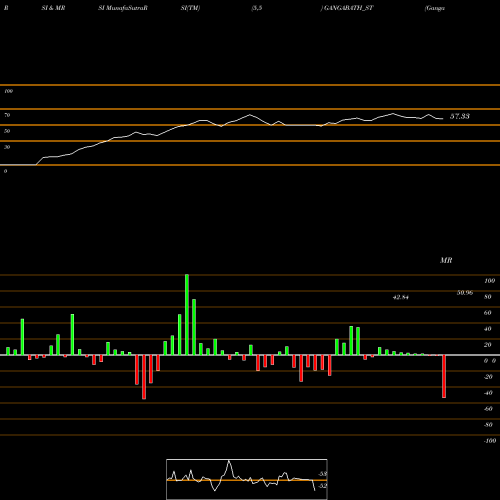Image resolution: width=500 pixels, height=500 pixels.
Task: Click MR right axis label 100
Action: [489, 281]
